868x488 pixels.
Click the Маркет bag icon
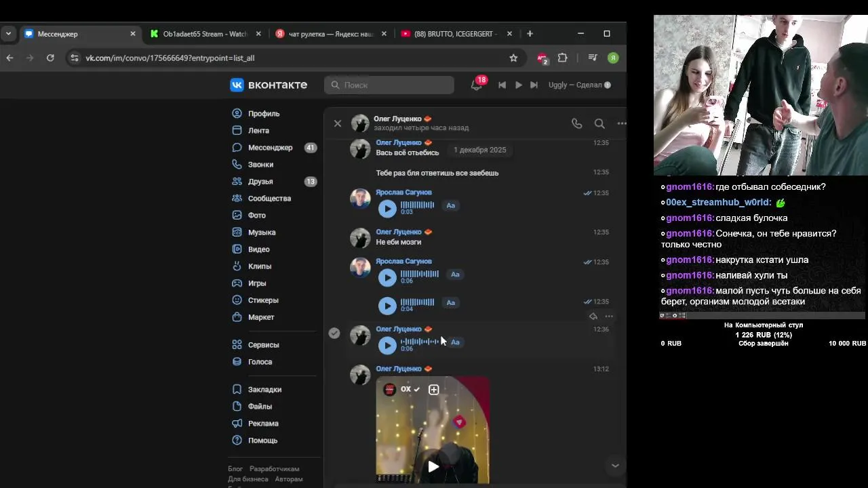pyautogui.click(x=237, y=317)
